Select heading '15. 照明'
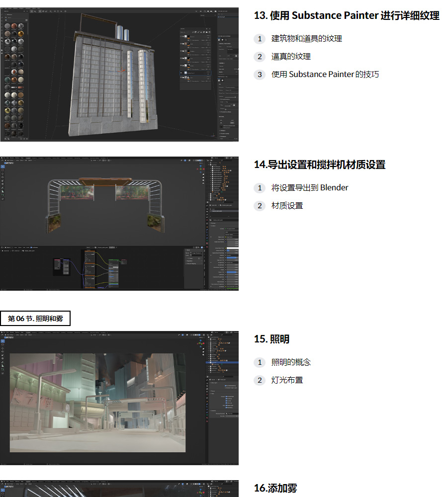The height and width of the screenshot is (497, 448). click(x=271, y=339)
